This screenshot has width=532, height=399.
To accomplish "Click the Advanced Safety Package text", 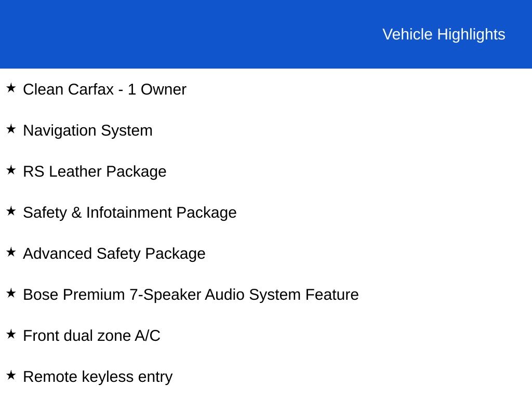I will click(114, 254).
